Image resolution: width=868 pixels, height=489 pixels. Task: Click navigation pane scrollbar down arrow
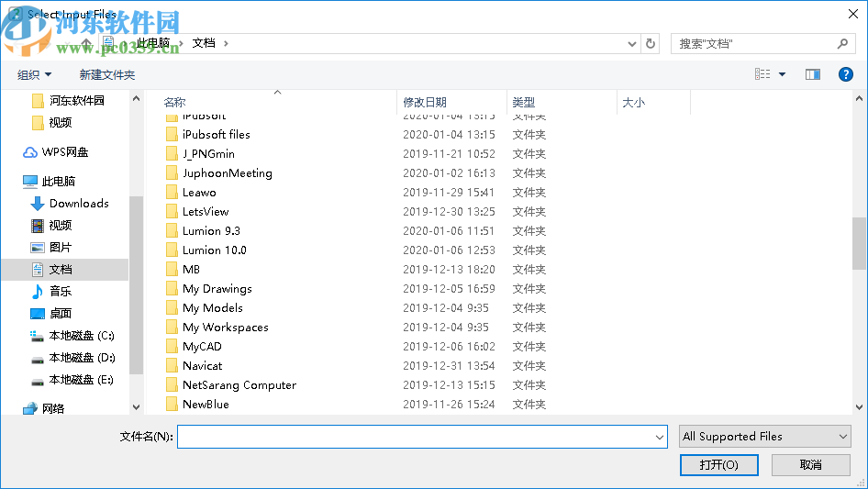coord(136,407)
